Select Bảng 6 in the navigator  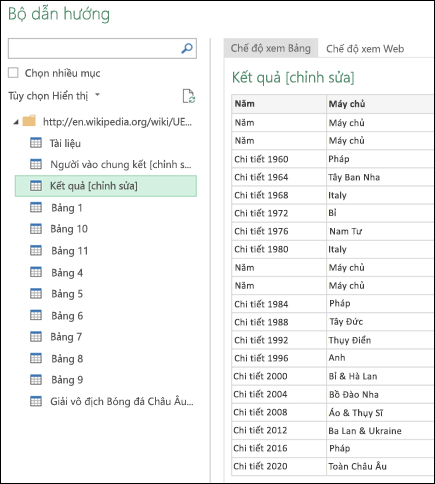point(67,316)
